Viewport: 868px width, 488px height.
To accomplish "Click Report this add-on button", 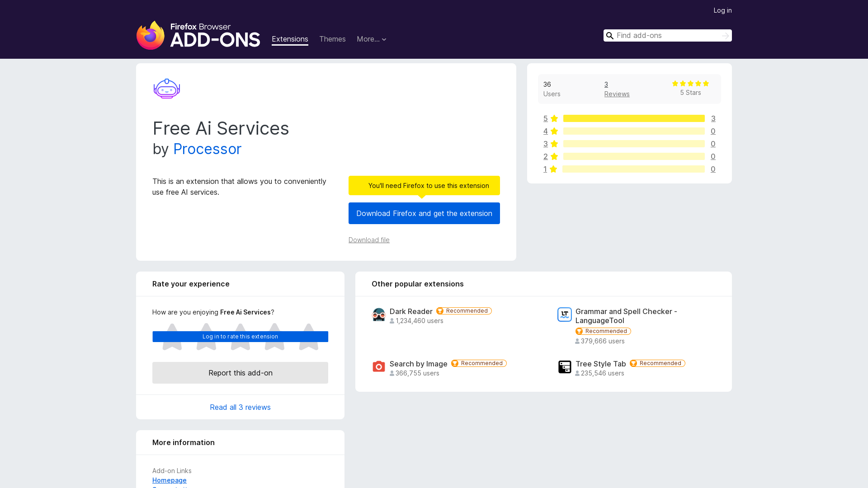I will (240, 373).
